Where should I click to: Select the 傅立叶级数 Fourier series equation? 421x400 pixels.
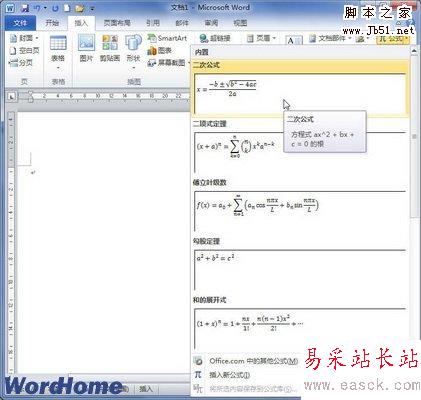(300, 211)
